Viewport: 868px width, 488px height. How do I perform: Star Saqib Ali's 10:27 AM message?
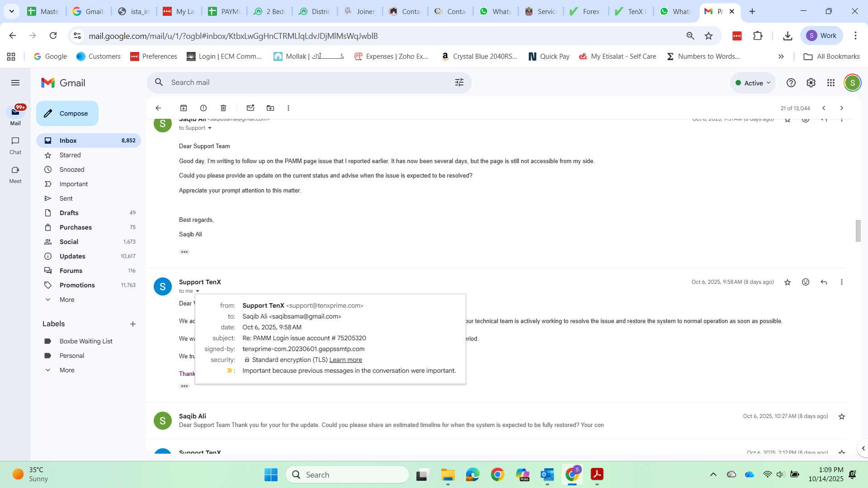[842, 417]
